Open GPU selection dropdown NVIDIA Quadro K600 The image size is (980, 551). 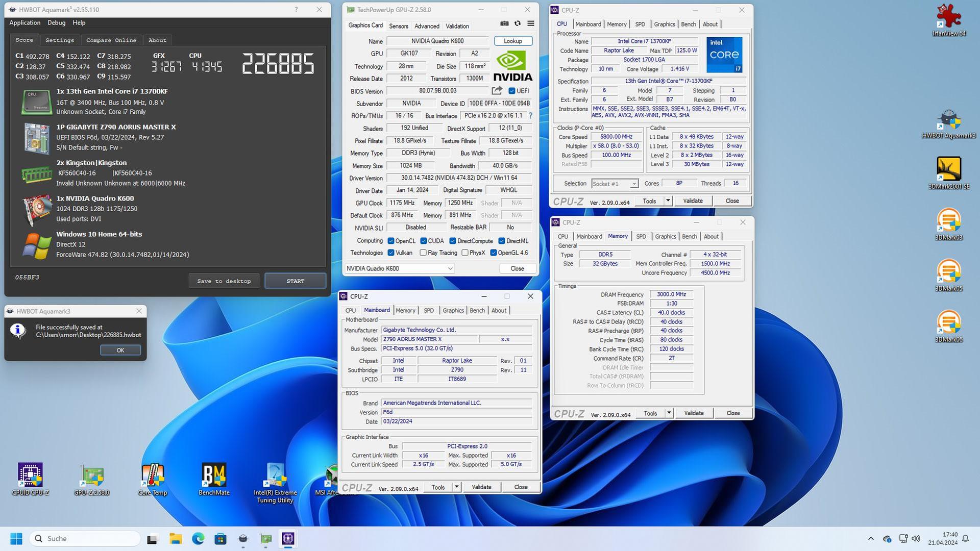400,268
